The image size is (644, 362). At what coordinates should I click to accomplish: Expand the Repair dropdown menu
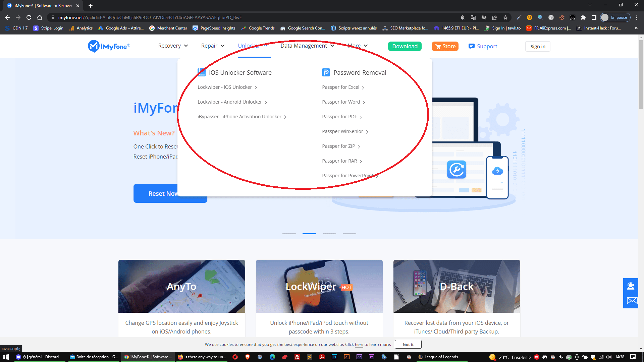click(213, 46)
